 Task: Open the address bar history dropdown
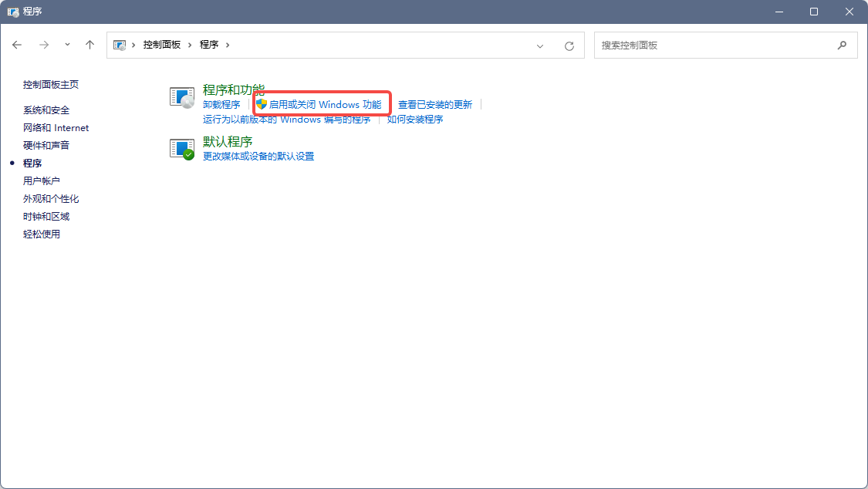coord(540,46)
